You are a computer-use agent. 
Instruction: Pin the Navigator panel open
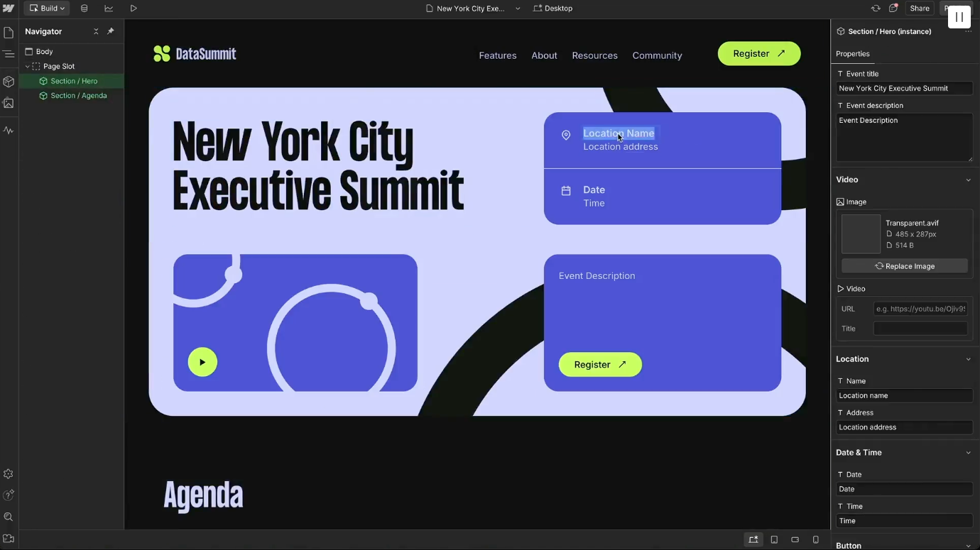tap(110, 31)
